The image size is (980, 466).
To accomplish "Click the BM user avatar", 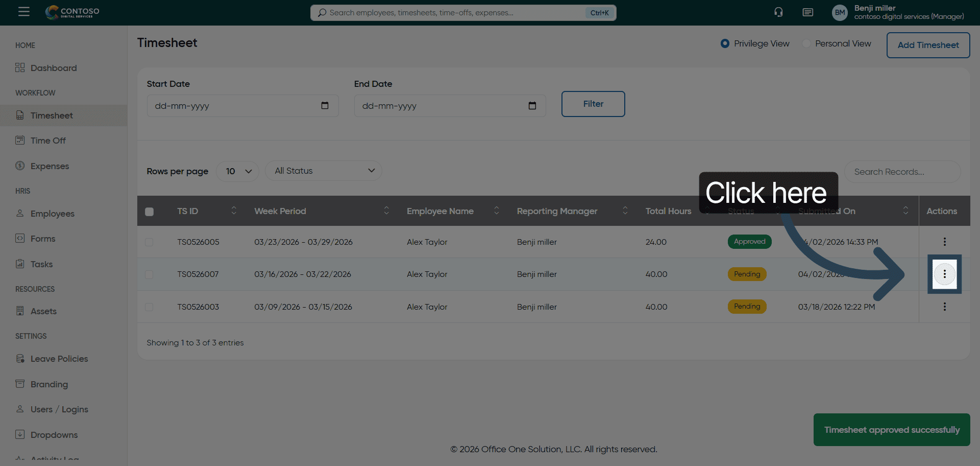I will (x=840, y=13).
